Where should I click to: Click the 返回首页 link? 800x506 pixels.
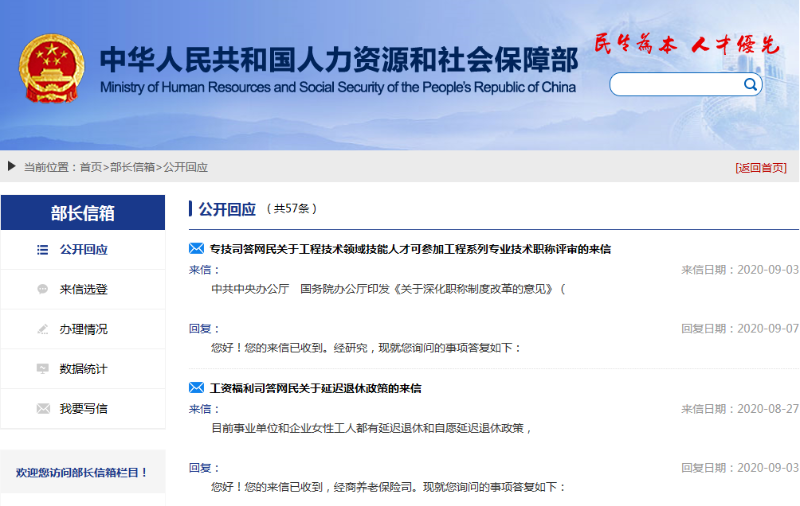(760, 168)
